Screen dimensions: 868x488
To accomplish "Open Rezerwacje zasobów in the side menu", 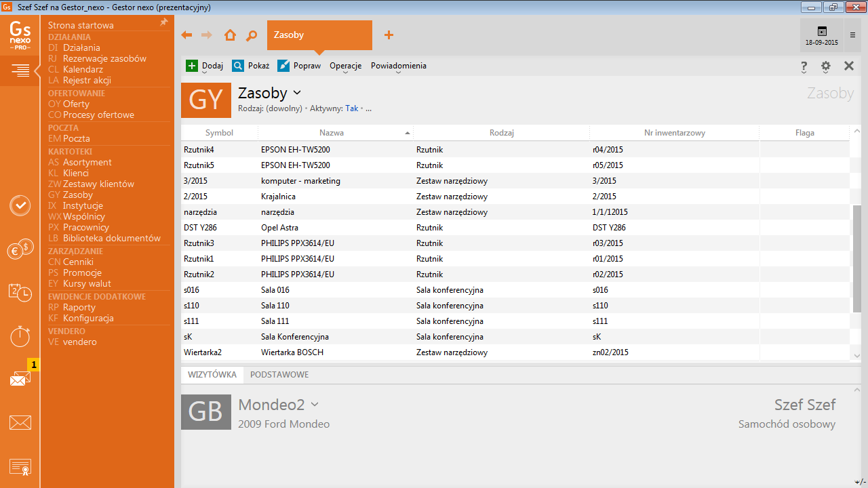I will (x=104, y=58).
